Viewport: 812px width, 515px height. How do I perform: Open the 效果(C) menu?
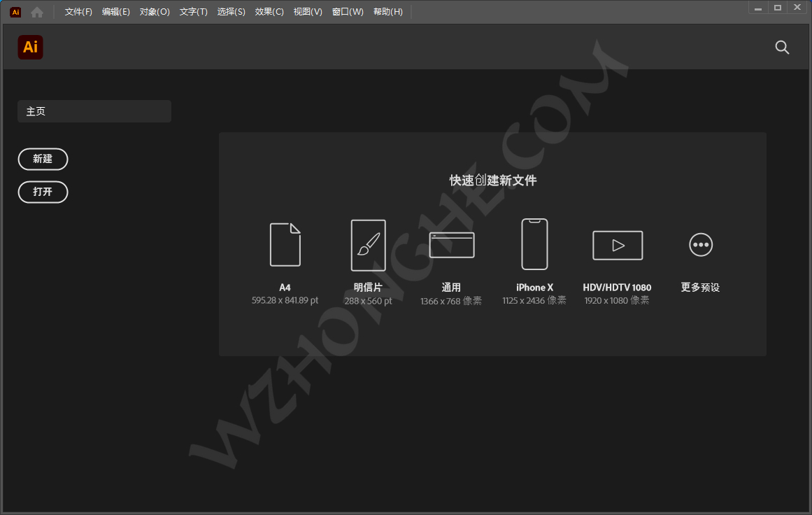pyautogui.click(x=269, y=11)
